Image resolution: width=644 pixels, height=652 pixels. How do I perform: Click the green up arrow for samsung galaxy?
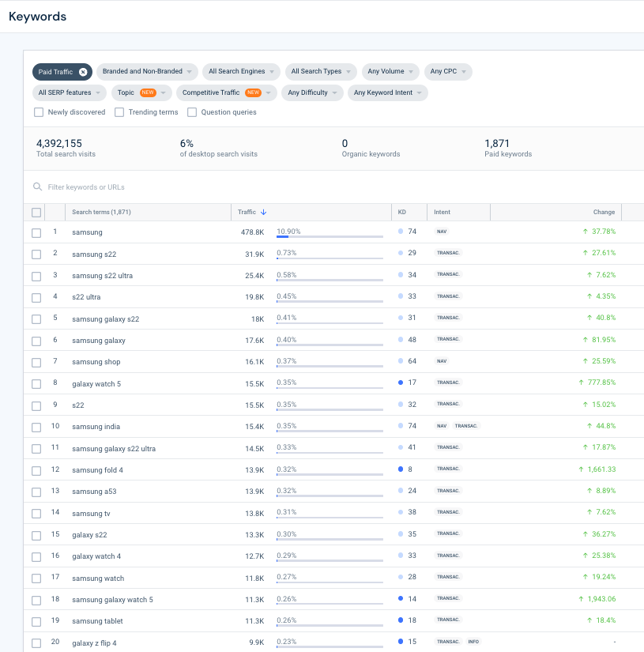pyautogui.click(x=586, y=340)
